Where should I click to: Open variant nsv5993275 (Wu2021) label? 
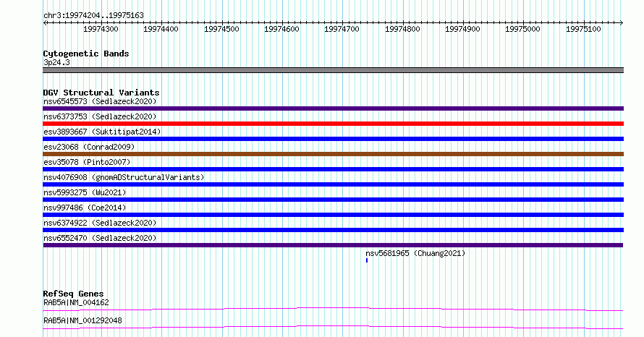click(85, 192)
